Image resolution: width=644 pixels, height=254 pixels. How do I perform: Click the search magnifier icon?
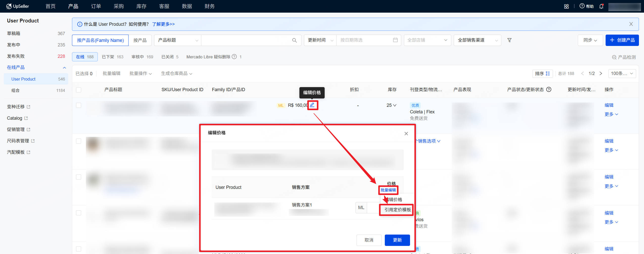tap(294, 40)
